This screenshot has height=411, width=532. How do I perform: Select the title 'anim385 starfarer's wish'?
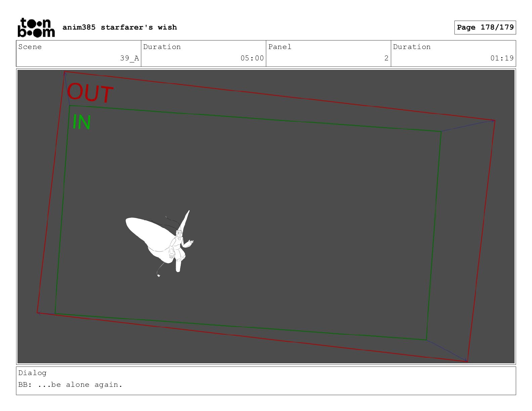pyautogui.click(x=120, y=27)
